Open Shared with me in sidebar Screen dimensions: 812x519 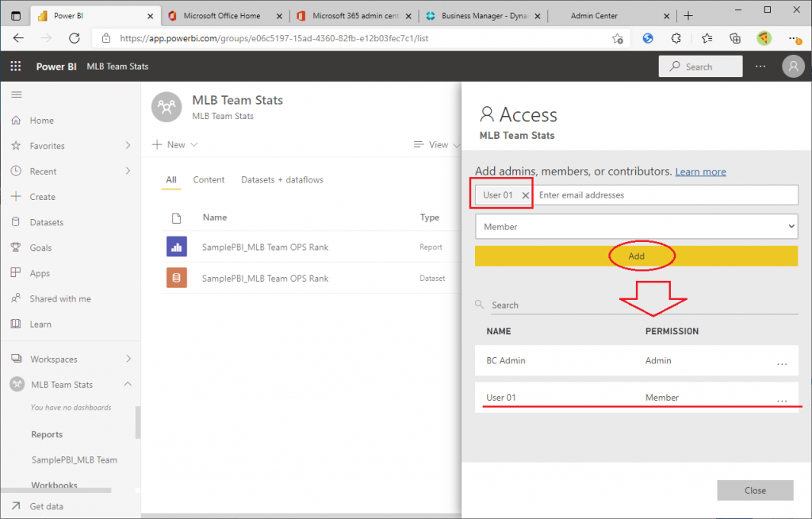[60, 298]
